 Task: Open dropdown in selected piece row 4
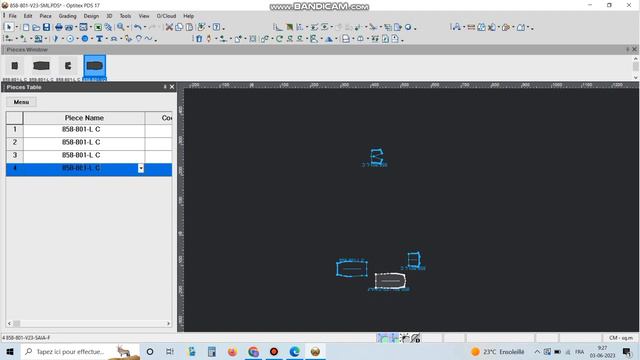click(141, 168)
